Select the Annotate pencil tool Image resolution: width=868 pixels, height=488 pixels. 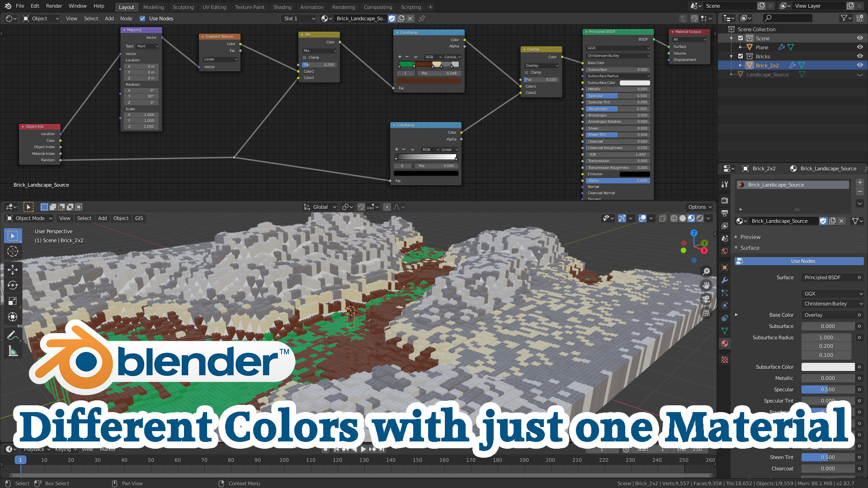13,335
